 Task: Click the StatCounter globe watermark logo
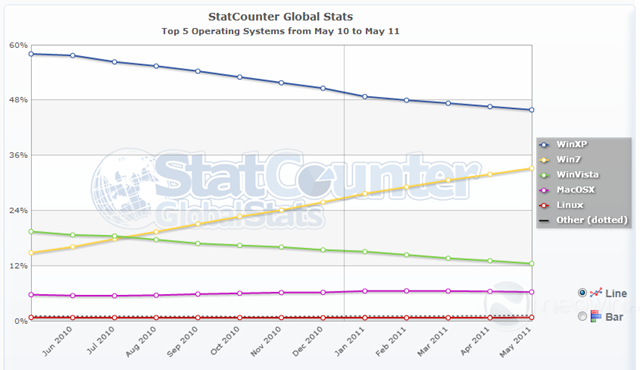(122, 188)
